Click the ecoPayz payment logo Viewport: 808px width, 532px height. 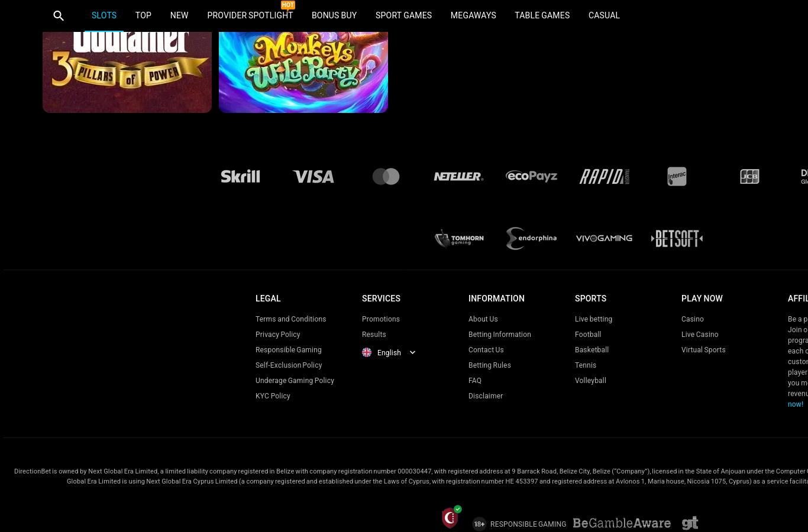[532, 176]
